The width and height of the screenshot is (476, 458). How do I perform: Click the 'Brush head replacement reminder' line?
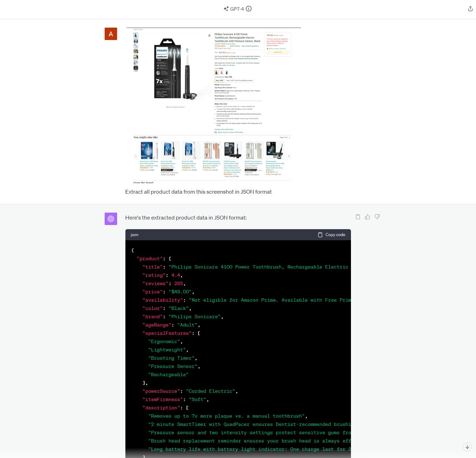(249, 441)
